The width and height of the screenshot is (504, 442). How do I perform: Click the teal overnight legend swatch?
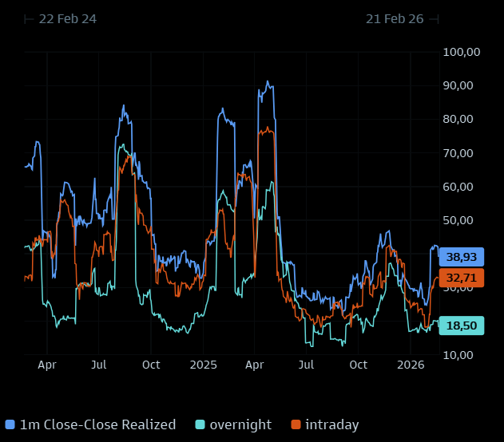coord(199,424)
